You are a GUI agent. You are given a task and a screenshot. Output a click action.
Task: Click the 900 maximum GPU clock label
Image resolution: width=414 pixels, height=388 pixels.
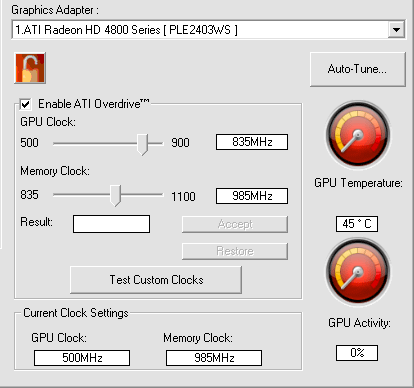click(x=180, y=143)
